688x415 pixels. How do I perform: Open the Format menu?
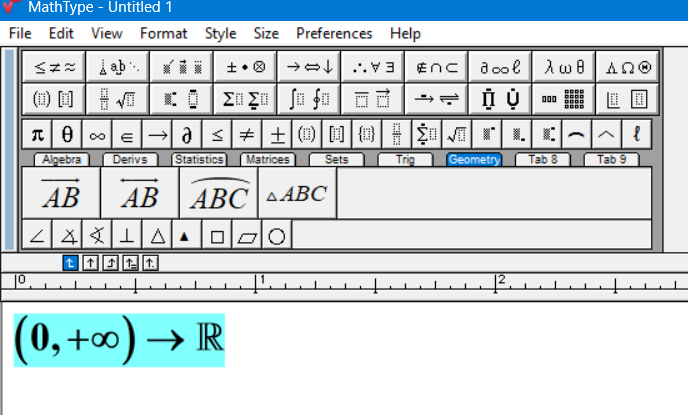[163, 34]
